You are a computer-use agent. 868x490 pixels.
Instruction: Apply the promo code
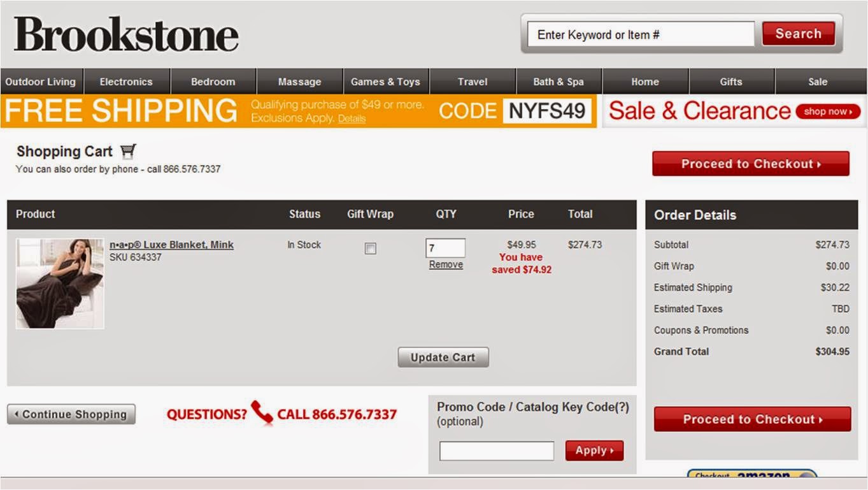coord(594,450)
